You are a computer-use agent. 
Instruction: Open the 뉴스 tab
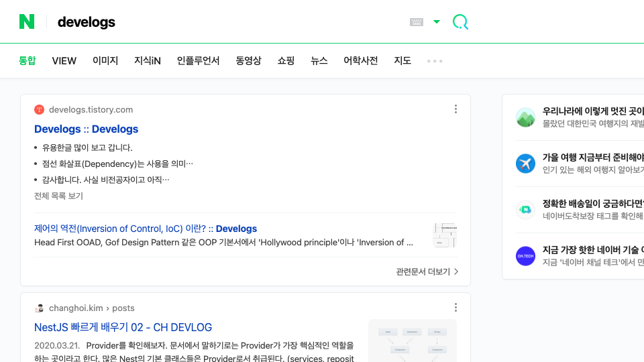click(319, 61)
